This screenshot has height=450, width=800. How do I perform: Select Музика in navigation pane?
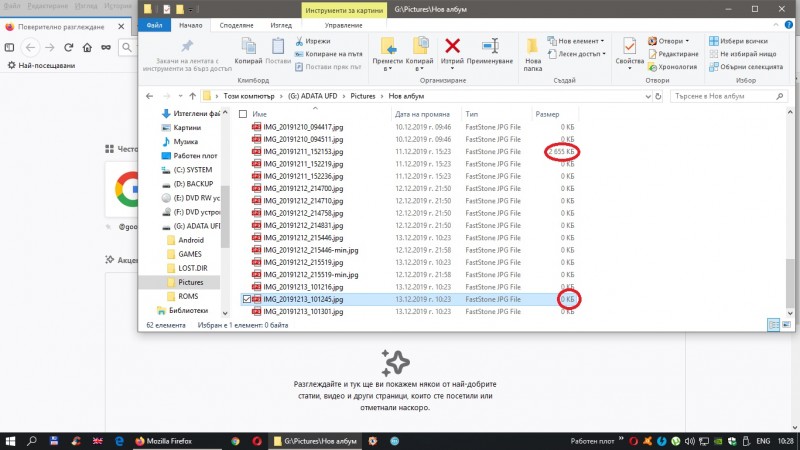point(185,142)
